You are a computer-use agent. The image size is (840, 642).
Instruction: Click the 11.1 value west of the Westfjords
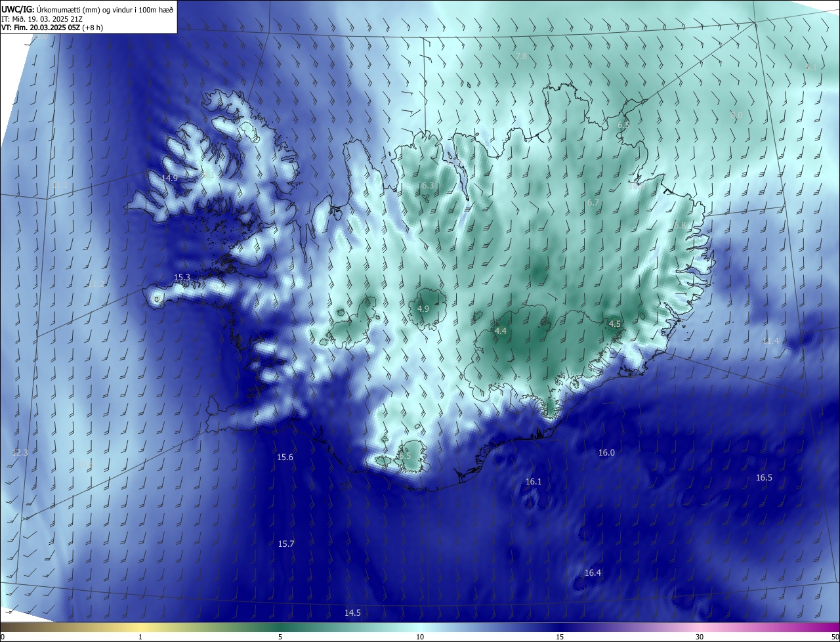click(x=60, y=186)
